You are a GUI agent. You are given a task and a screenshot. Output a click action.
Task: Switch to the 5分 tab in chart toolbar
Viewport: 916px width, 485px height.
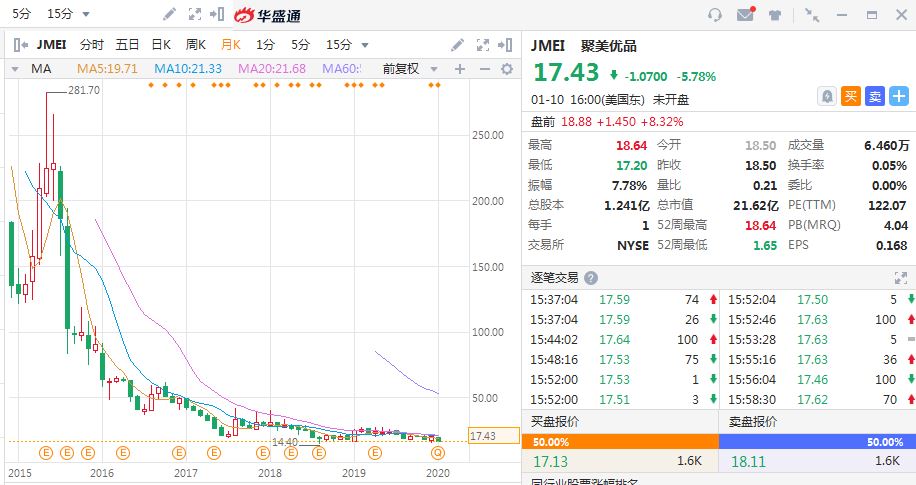point(300,45)
